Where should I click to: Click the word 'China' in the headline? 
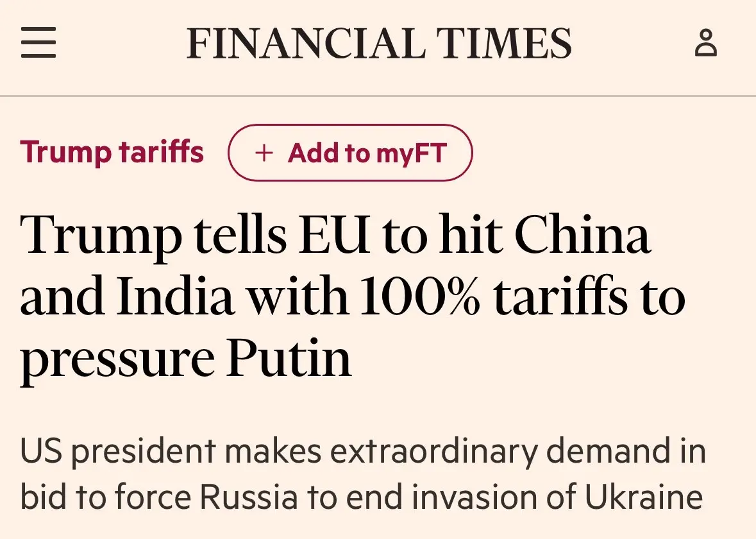[x=583, y=234]
